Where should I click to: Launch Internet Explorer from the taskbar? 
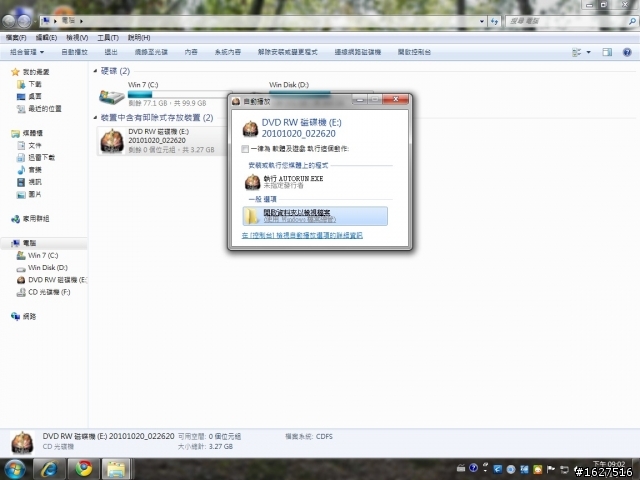pyautogui.click(x=49, y=469)
